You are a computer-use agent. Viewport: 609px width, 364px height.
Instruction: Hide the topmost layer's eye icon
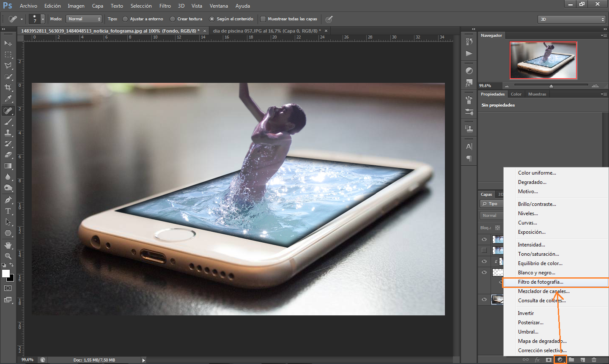click(x=484, y=239)
